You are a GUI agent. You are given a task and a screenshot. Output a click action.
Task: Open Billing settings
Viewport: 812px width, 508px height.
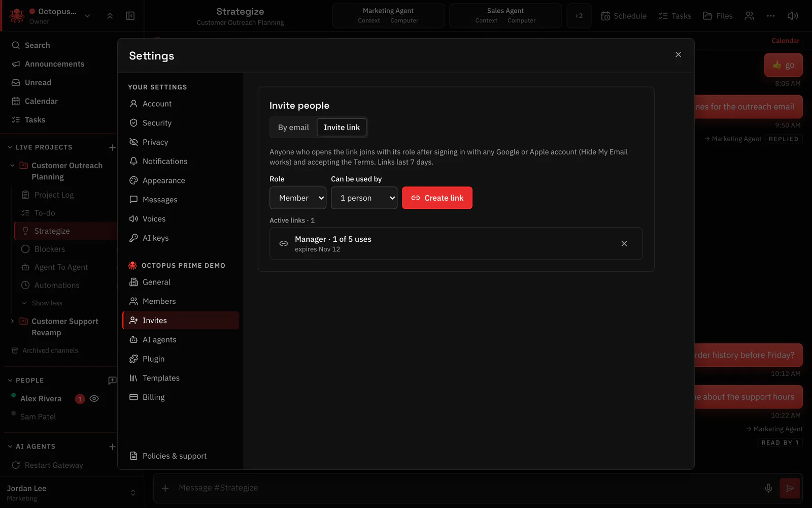181,397
